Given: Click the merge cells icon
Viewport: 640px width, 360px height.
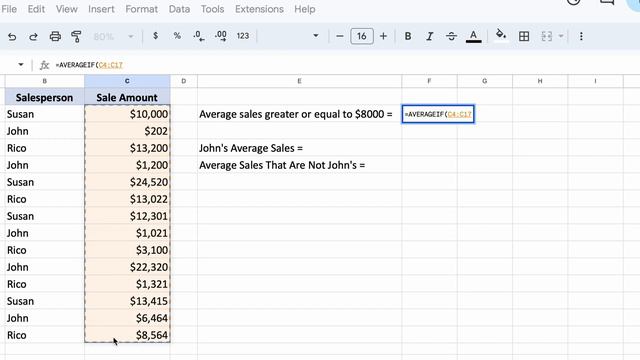Looking at the screenshot, I should click(547, 36).
